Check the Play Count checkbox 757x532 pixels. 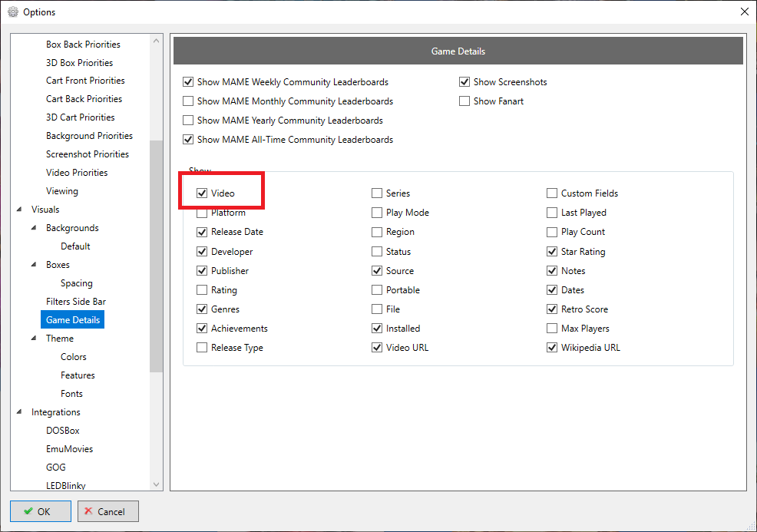(552, 232)
